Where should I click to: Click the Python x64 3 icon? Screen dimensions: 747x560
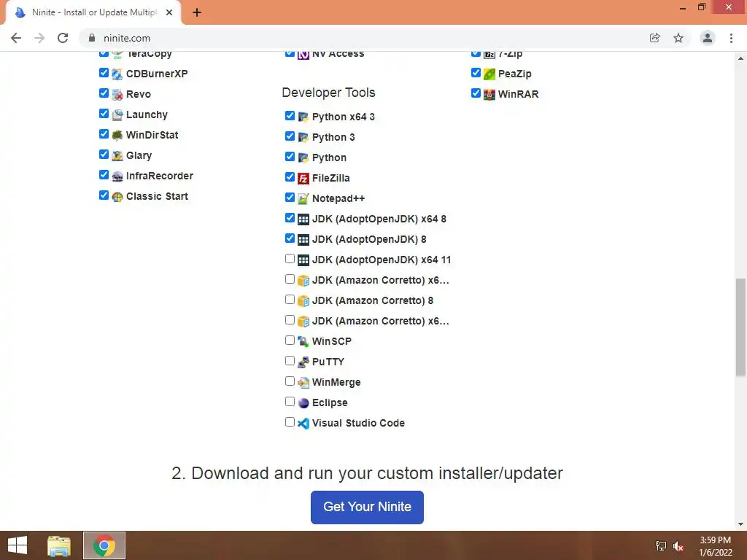click(303, 117)
